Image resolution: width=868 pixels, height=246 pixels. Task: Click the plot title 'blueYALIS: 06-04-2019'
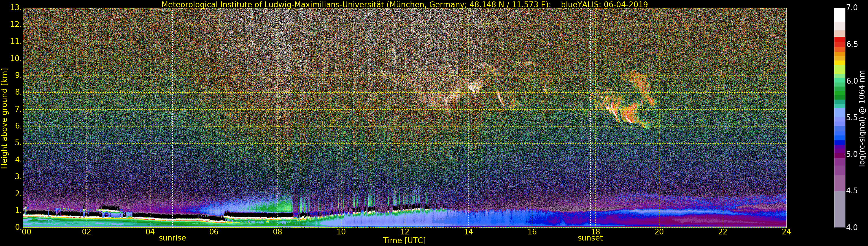click(604, 4)
